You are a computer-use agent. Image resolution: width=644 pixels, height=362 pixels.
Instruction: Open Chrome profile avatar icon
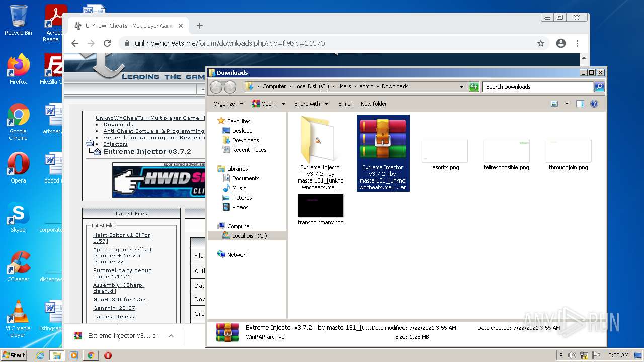click(x=561, y=43)
